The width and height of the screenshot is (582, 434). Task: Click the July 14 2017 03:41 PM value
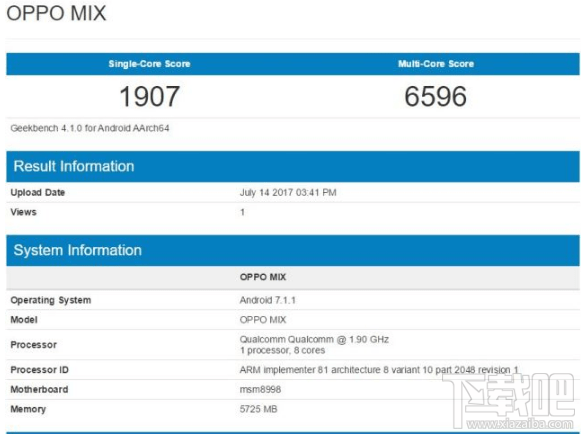click(288, 192)
